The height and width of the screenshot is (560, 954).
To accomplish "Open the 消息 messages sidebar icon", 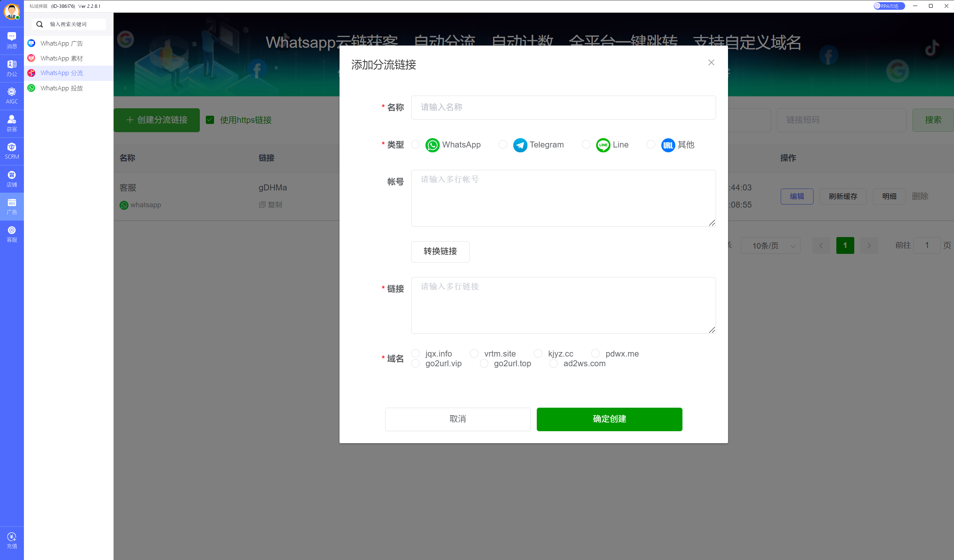I will [x=12, y=40].
